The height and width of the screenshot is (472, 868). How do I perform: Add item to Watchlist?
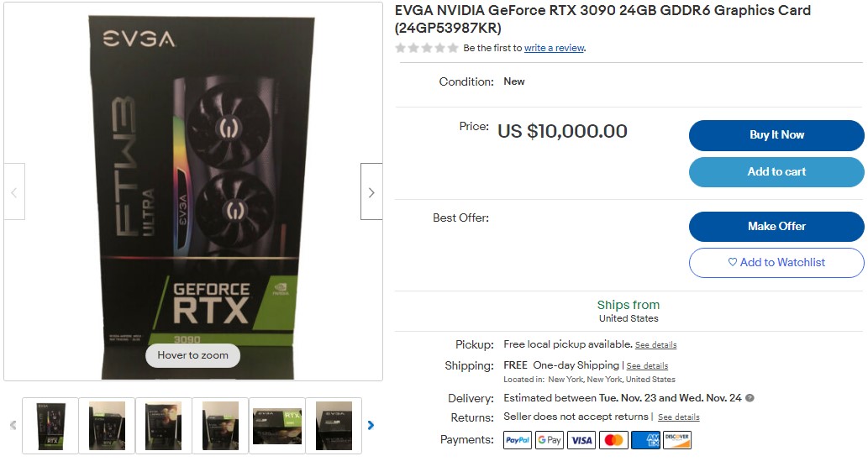coord(776,262)
